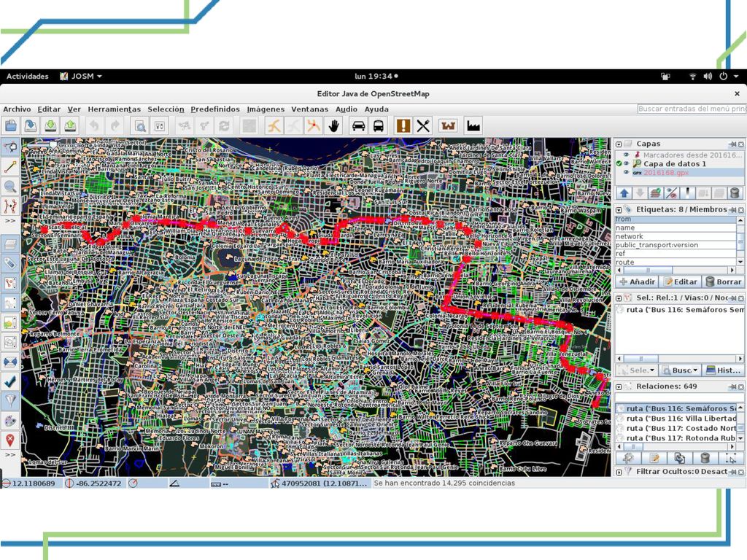Image resolution: width=747 pixels, height=560 pixels.
Task: Toggle the filter funnel sidebar button
Action: point(10,401)
